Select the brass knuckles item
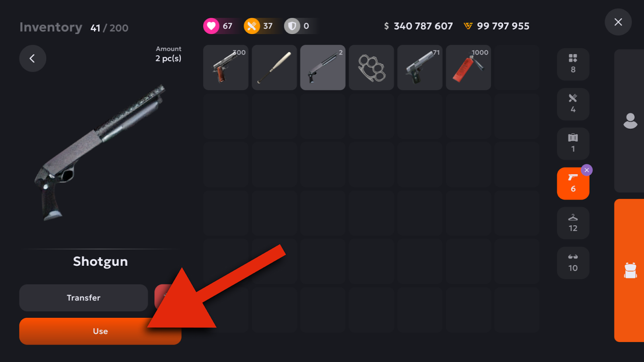The width and height of the screenshot is (644, 362). [371, 67]
